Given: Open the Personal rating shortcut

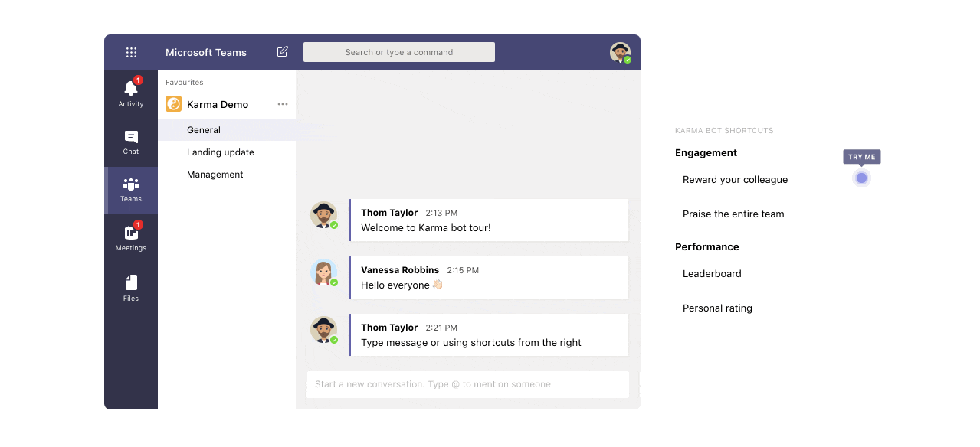Looking at the screenshot, I should click(x=717, y=308).
